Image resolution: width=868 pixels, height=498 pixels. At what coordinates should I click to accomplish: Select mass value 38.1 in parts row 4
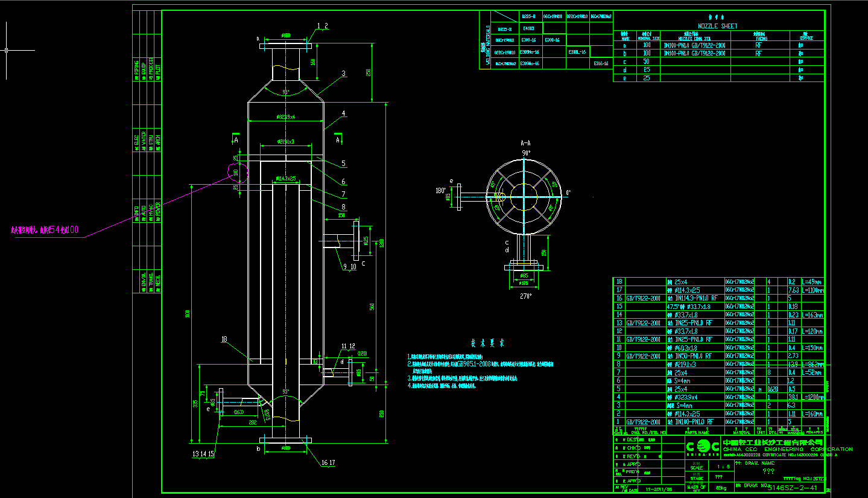point(793,397)
